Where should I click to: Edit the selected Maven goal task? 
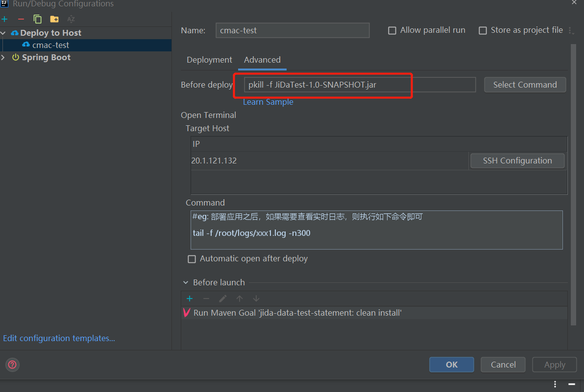222,299
